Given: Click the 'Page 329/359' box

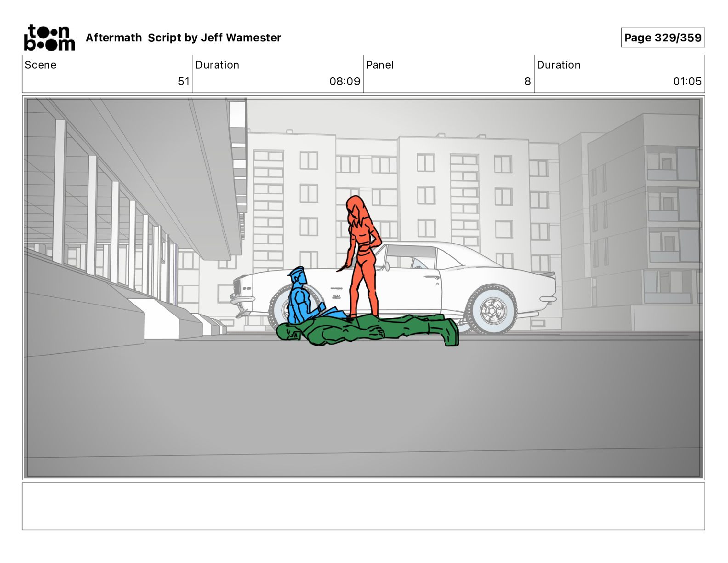Looking at the screenshot, I should pyautogui.click(x=663, y=38).
